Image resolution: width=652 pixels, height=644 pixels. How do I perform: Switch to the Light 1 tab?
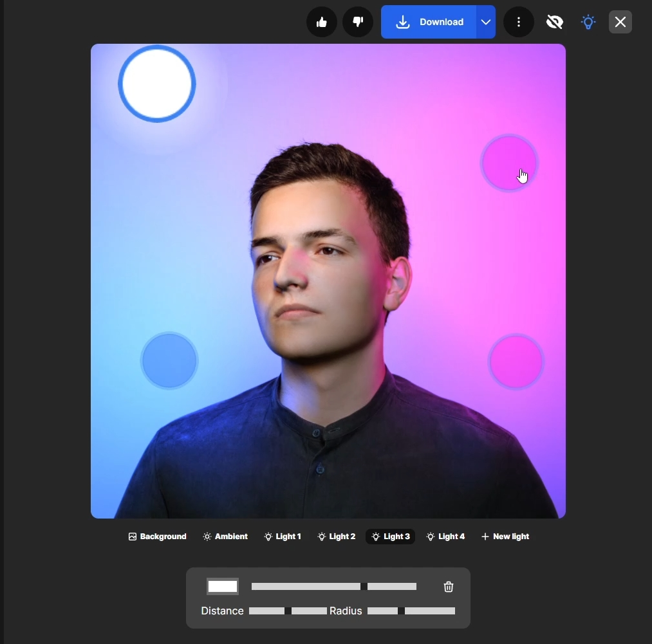(x=283, y=537)
